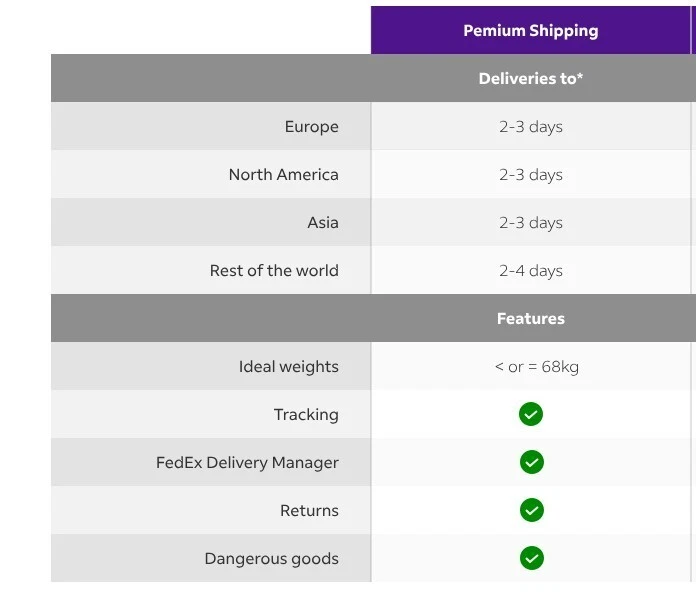Click the Dangerous goods feature label
Image resolution: width=696 pixels, height=600 pixels.
271,558
